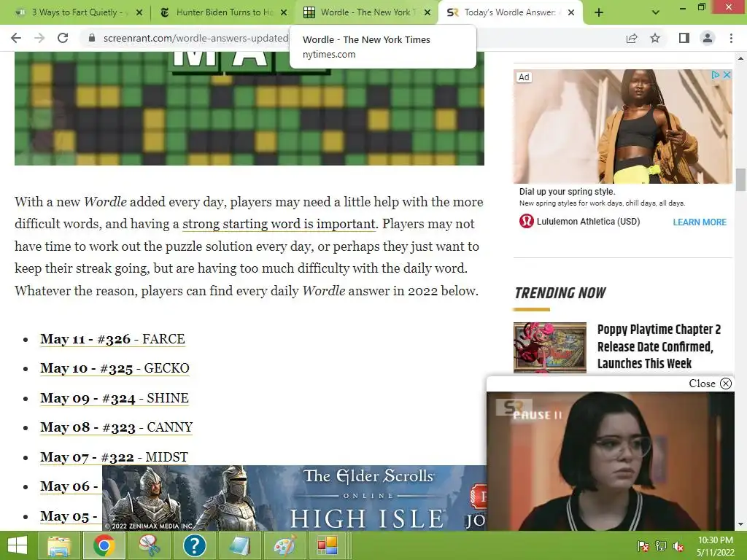Open the May 08 #323 CANNY link

point(116,427)
